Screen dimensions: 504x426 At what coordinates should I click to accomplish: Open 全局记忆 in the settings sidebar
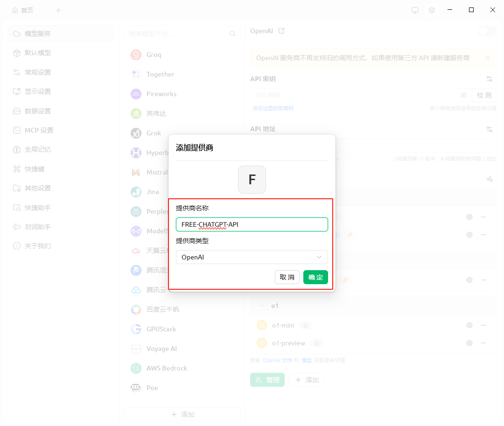(x=61, y=149)
